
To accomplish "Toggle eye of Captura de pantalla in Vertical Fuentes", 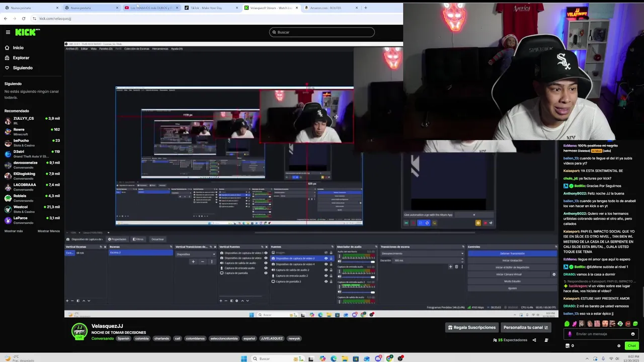I will click(266, 273).
